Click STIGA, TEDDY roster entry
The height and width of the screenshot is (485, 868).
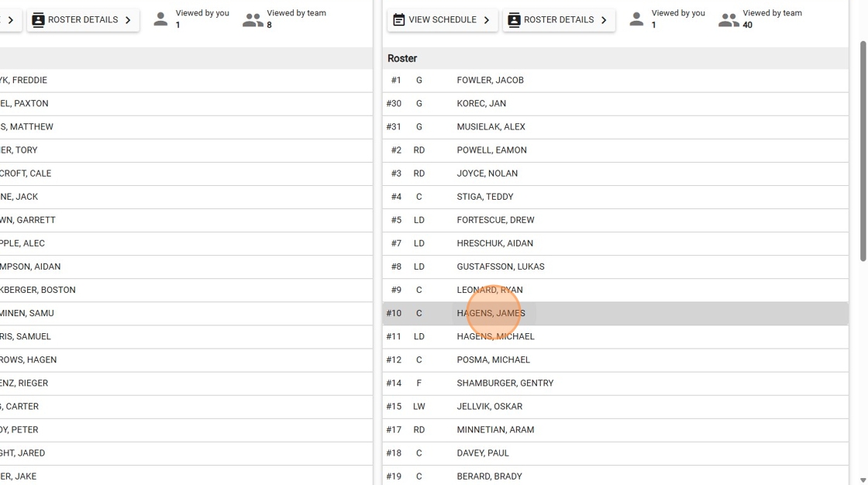click(x=485, y=197)
